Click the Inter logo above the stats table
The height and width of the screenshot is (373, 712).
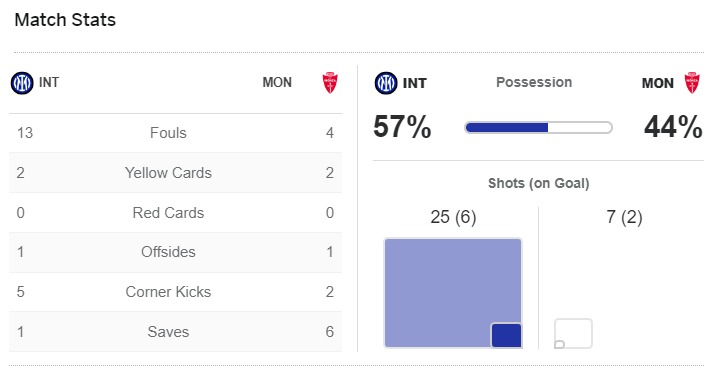22,83
